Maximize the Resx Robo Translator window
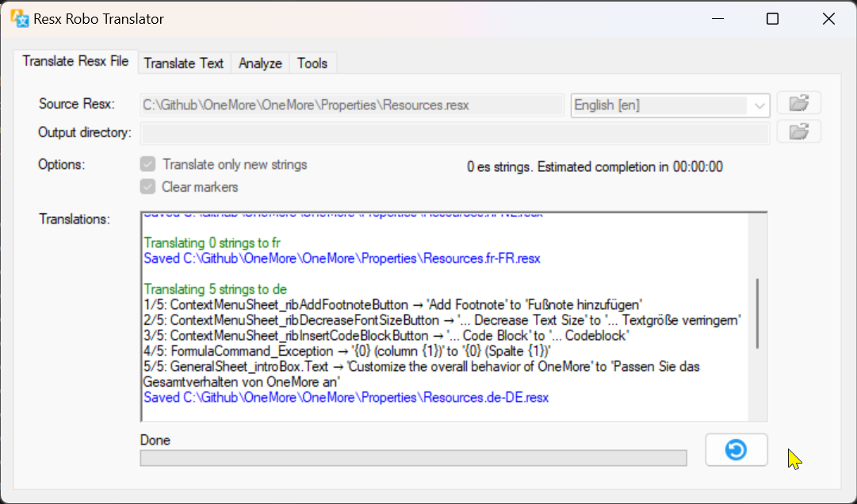 pos(772,18)
